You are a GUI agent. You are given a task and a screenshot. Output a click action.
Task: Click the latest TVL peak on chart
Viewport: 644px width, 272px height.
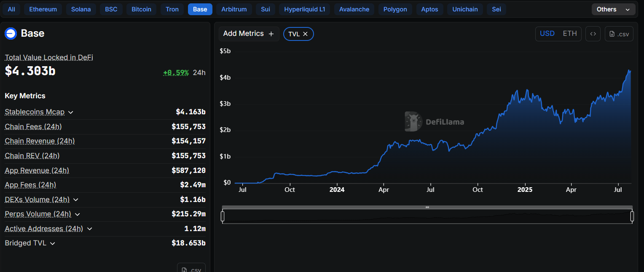[x=629, y=70]
